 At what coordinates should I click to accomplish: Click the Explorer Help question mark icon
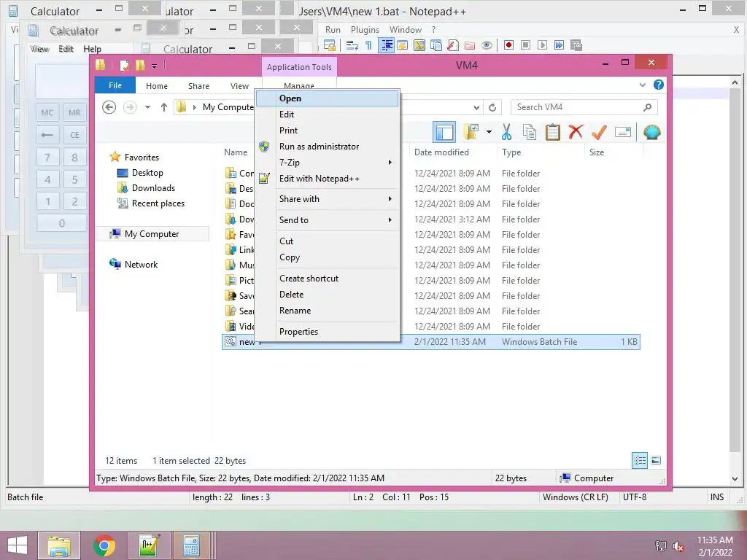(x=659, y=85)
